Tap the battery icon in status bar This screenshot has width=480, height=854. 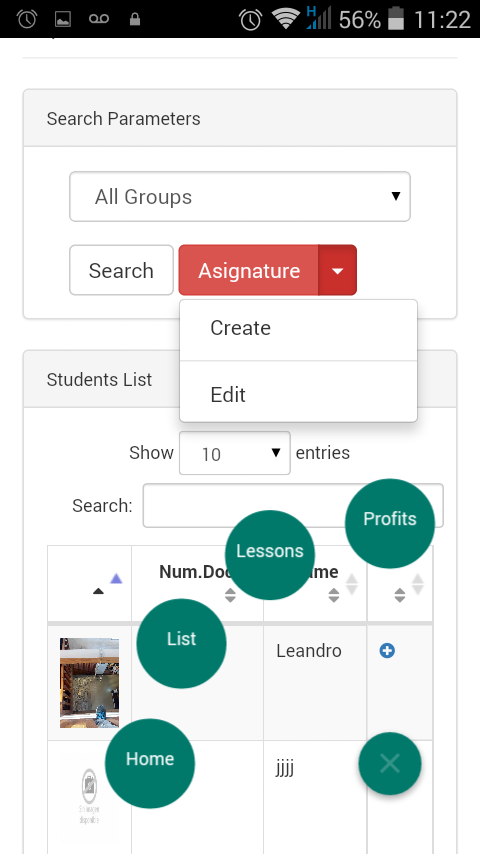396,19
